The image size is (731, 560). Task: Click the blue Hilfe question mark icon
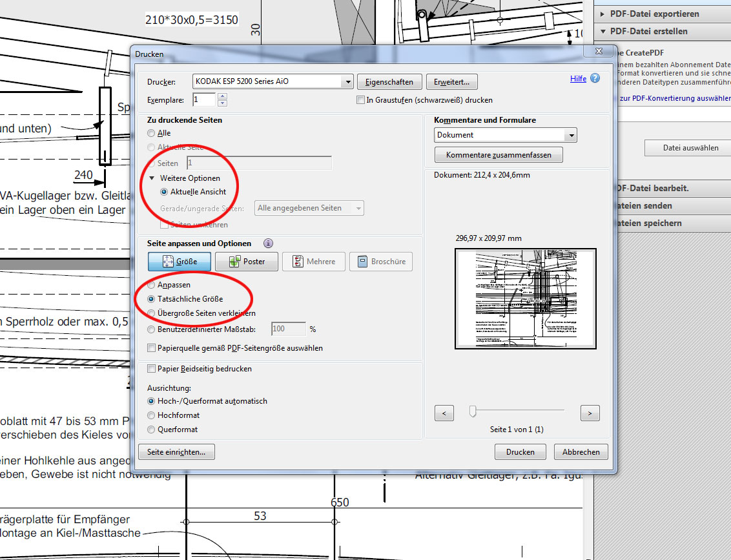click(595, 78)
